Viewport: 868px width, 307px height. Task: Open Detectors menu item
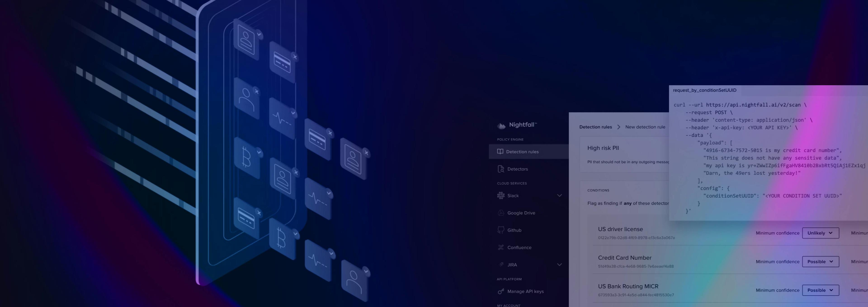click(x=518, y=169)
